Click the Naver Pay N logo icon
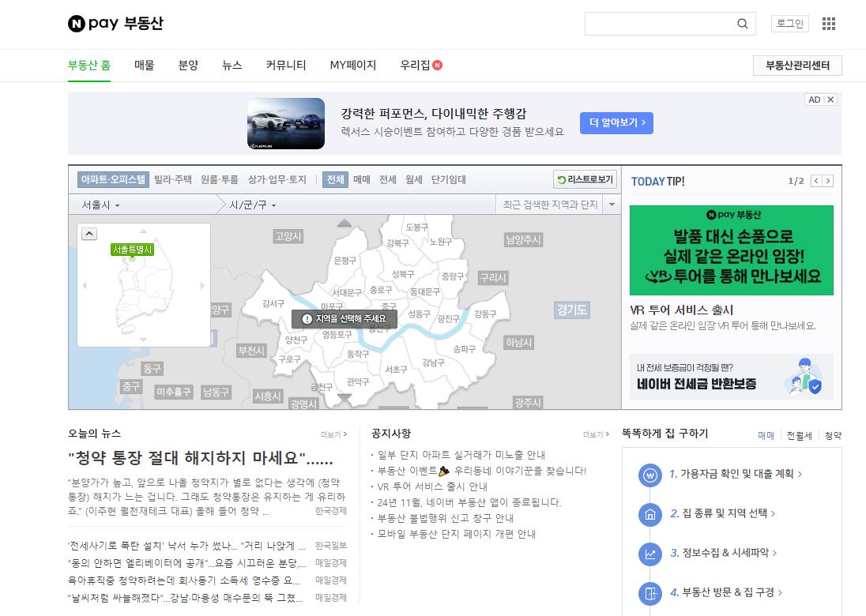Screen dimensions: 866x616 click(x=76, y=24)
